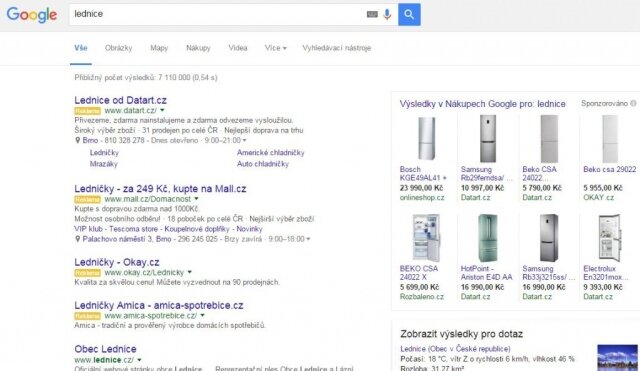Click Beko CSA 24022 Datart fridge image
The image size is (640, 371).
click(549, 139)
